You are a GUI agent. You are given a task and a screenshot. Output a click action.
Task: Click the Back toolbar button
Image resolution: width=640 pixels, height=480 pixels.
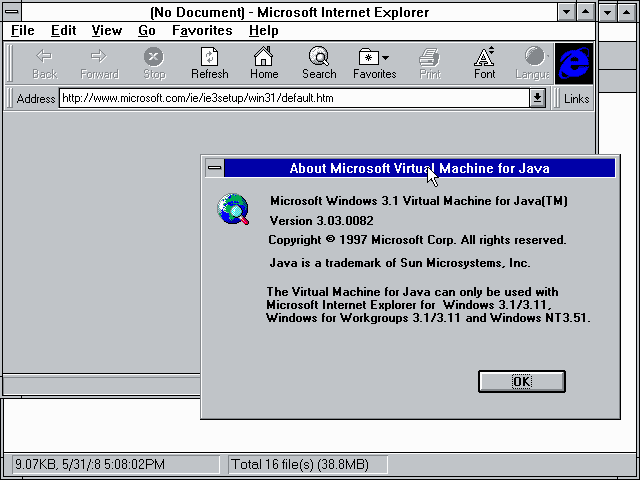coord(44,64)
